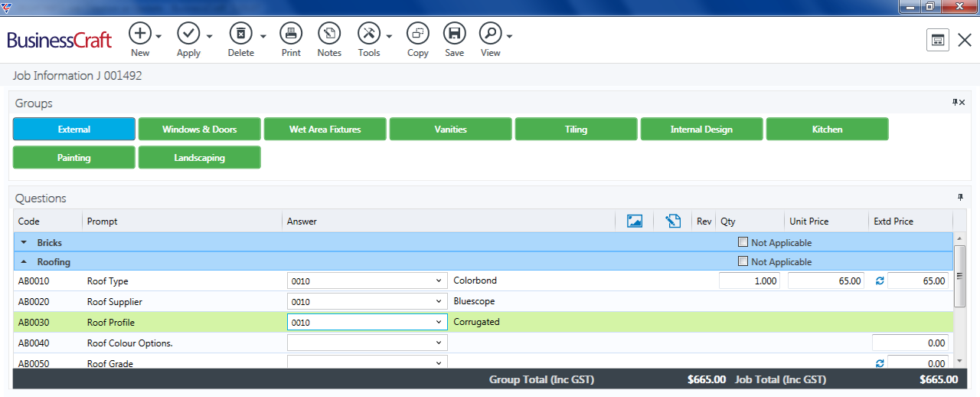Click the Roof Type Unit Price field
This screenshot has width=980, height=397.
click(x=827, y=281)
